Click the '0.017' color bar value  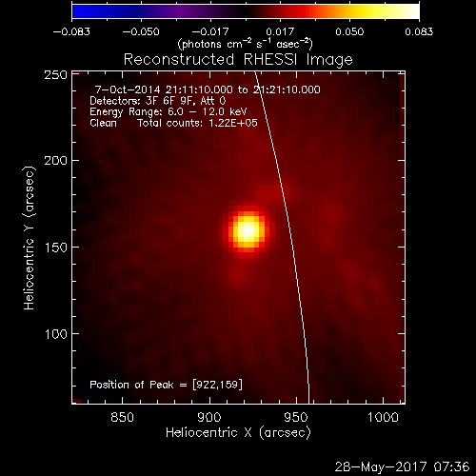280,31
